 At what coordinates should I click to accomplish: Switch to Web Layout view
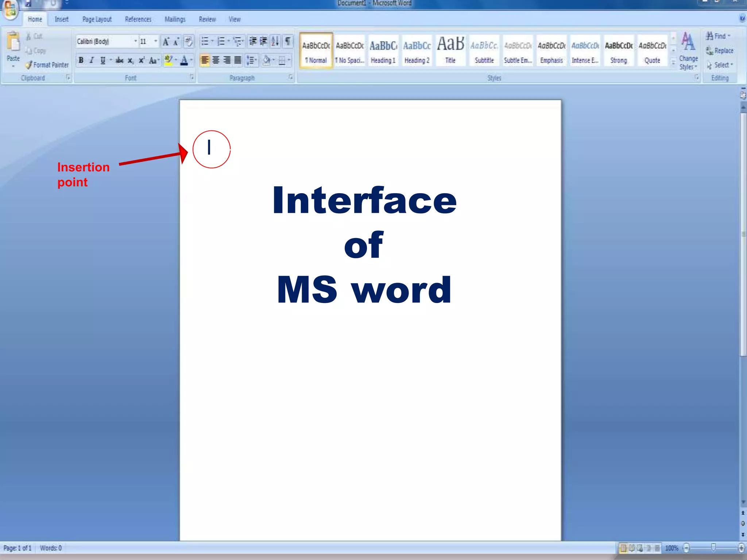pyautogui.click(x=640, y=548)
